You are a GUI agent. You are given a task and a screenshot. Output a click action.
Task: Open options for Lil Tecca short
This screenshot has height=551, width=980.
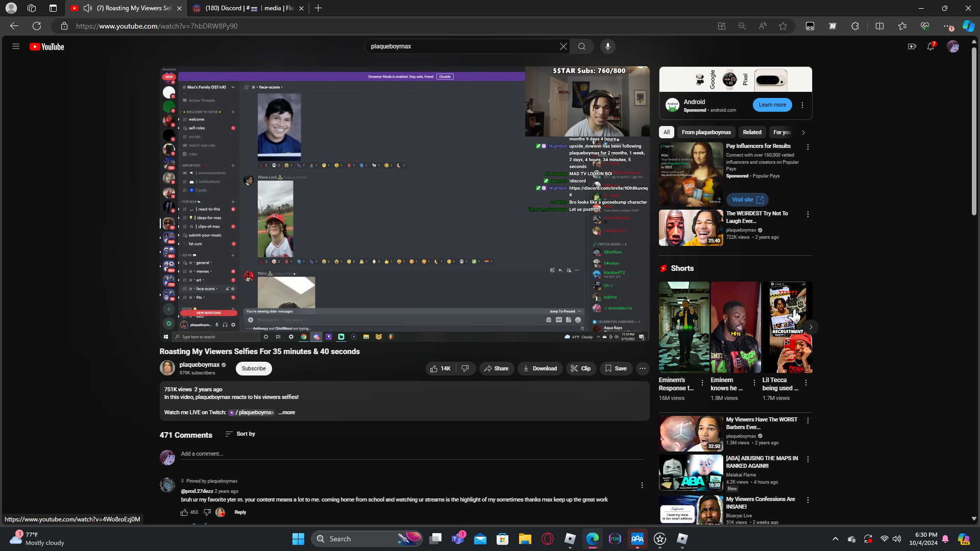806,383
